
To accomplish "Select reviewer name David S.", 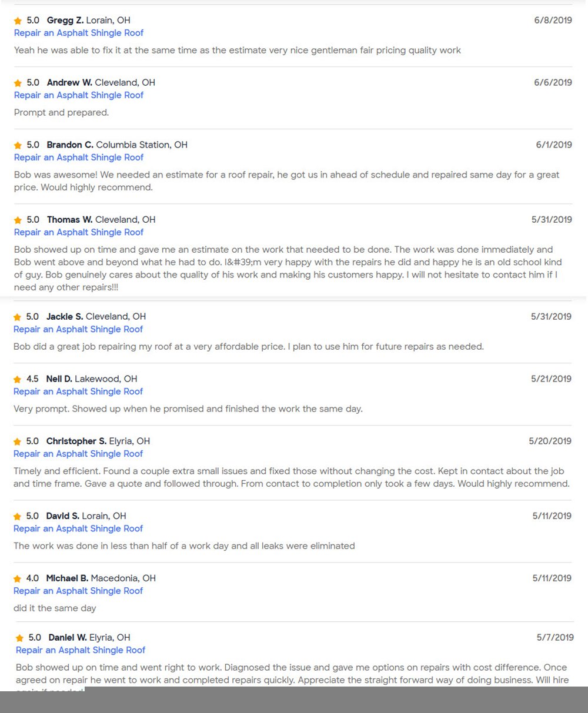I will [62, 516].
